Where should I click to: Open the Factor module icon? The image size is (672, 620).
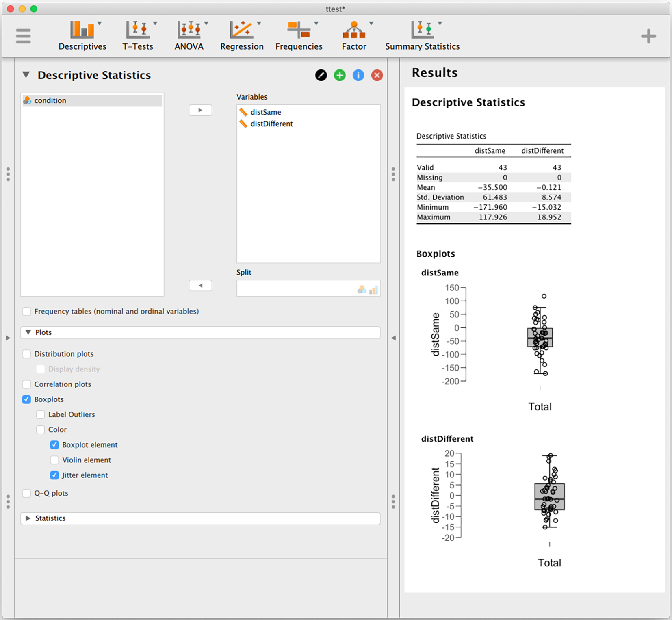pos(354,36)
